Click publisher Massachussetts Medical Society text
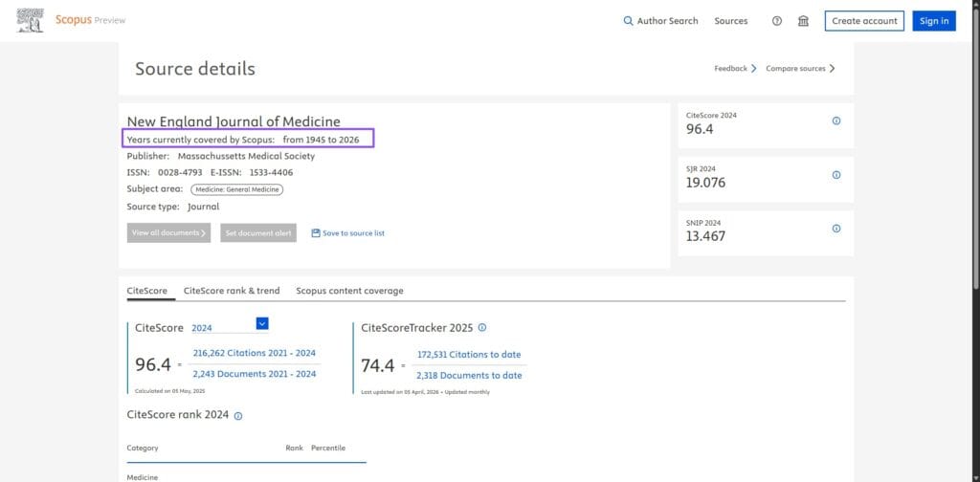Screen dimensions: 980x482 click(x=246, y=156)
